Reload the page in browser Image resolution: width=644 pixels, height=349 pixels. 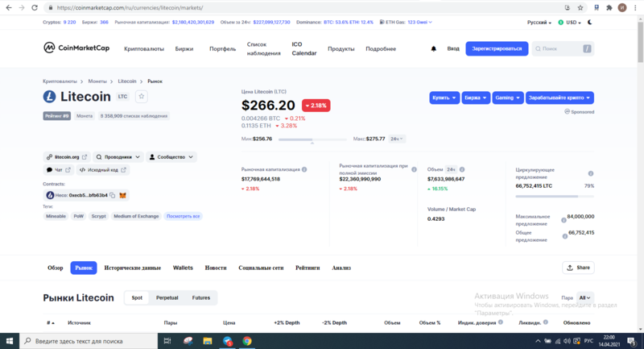(x=35, y=7)
